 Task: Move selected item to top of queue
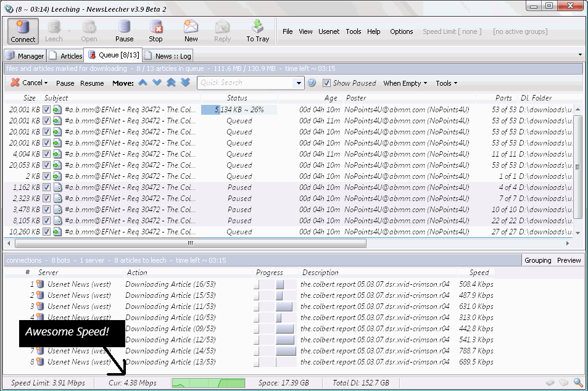tap(171, 83)
